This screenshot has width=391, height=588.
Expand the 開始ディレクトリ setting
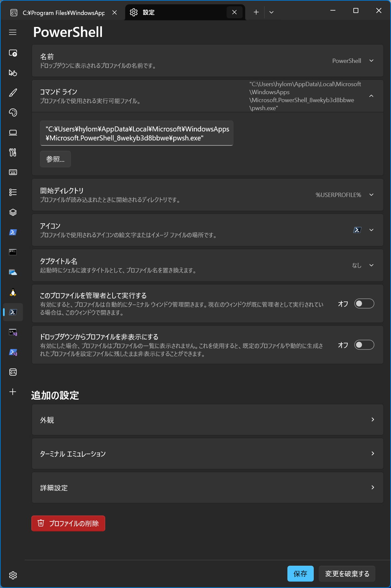click(207, 195)
